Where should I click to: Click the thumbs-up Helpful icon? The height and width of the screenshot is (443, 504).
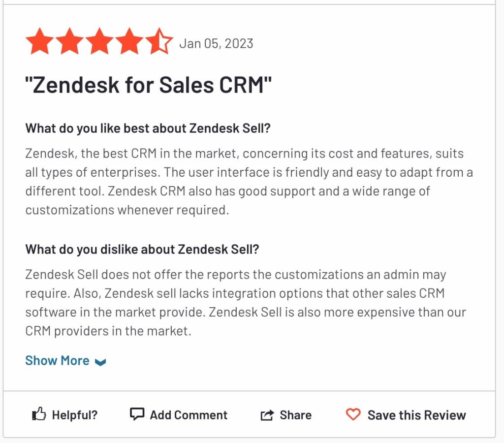[40, 414]
